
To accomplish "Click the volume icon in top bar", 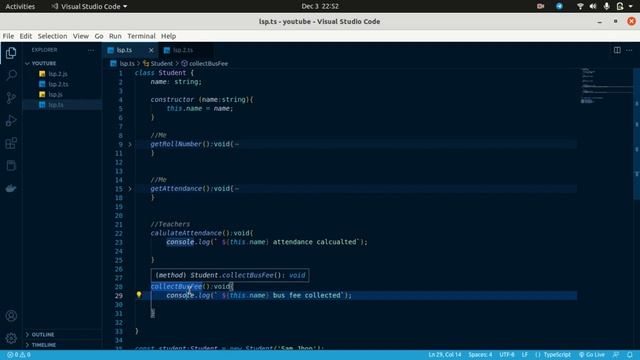I will [x=593, y=6].
